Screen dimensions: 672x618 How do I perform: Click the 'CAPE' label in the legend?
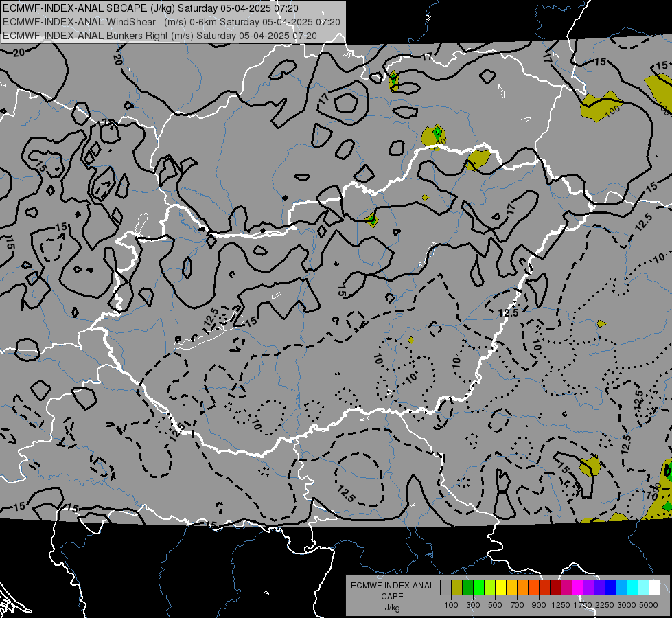coord(393,596)
